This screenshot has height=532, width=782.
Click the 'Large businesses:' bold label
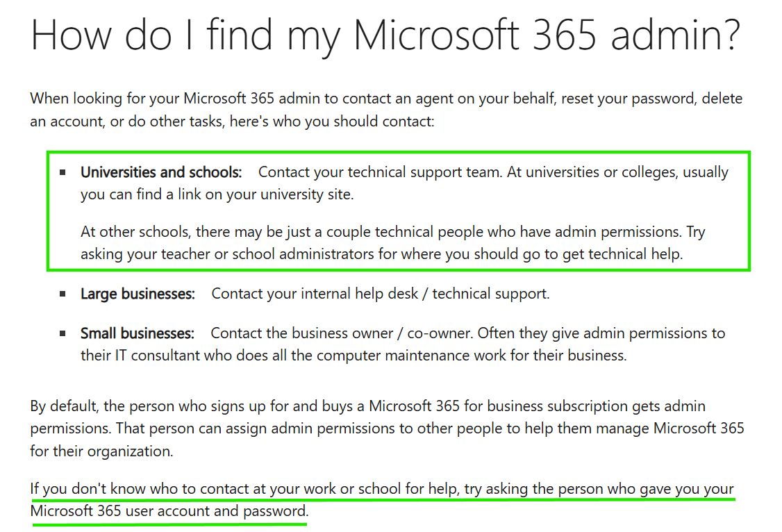point(138,294)
